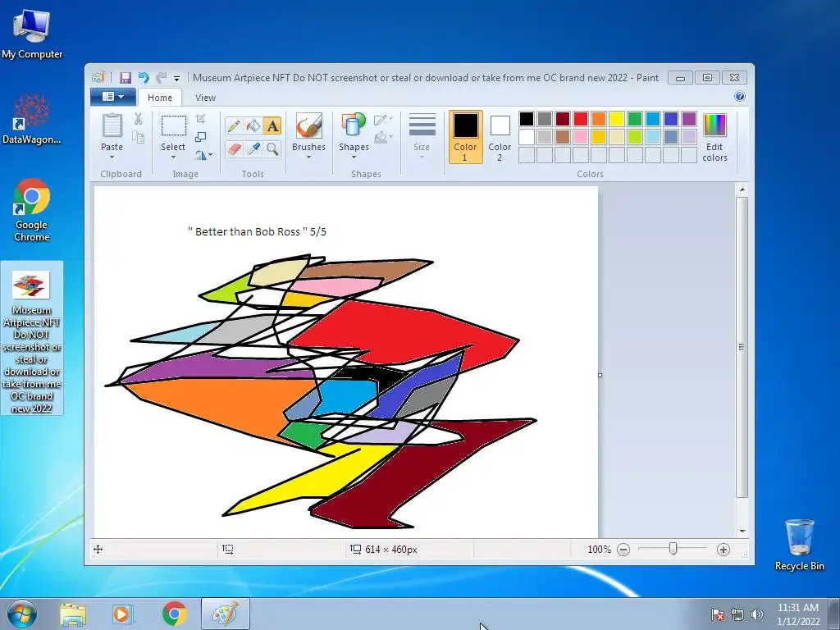Viewport: 840px width, 630px height.
Task: Click the canvas vertical scrollbar thumb
Action: coord(742,347)
